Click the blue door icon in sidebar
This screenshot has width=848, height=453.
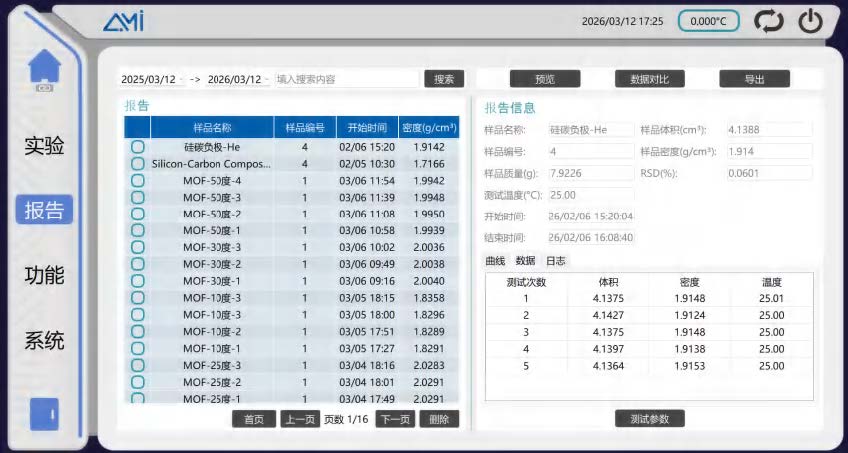coord(44,414)
